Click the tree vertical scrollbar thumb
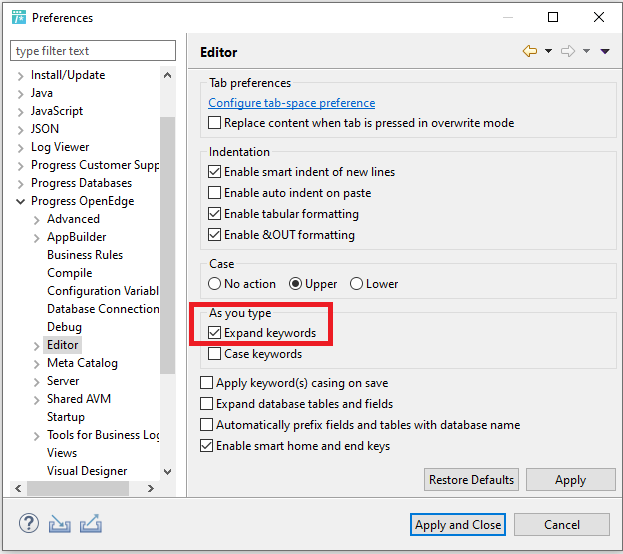Viewport: 623px width, 554px height. coord(168,245)
